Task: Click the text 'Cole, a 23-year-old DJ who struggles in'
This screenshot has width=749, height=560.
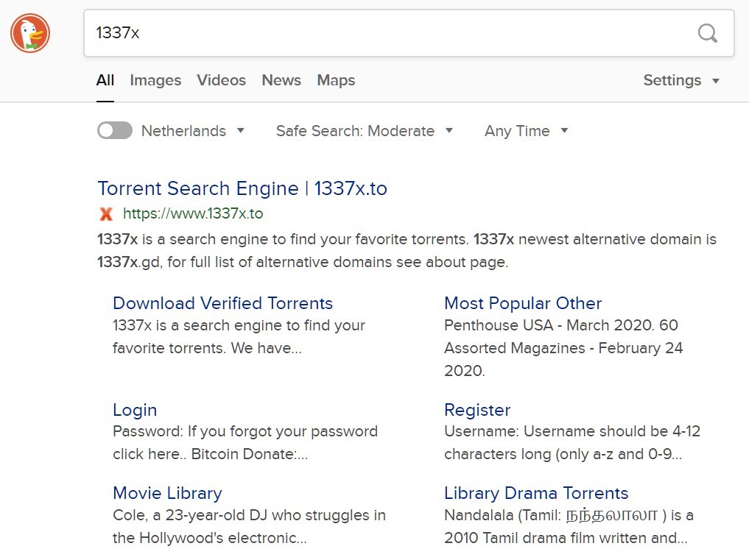Action: (250, 515)
